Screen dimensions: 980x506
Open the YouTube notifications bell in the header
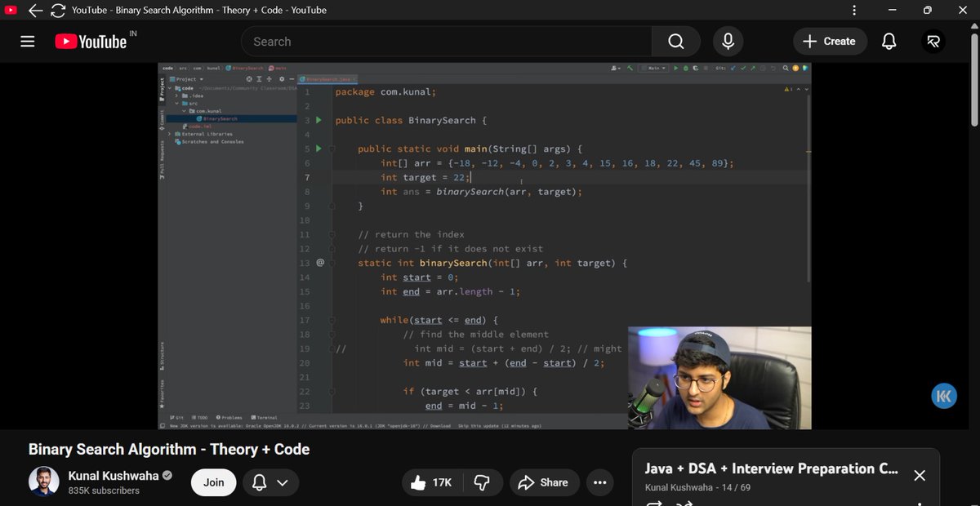(889, 42)
